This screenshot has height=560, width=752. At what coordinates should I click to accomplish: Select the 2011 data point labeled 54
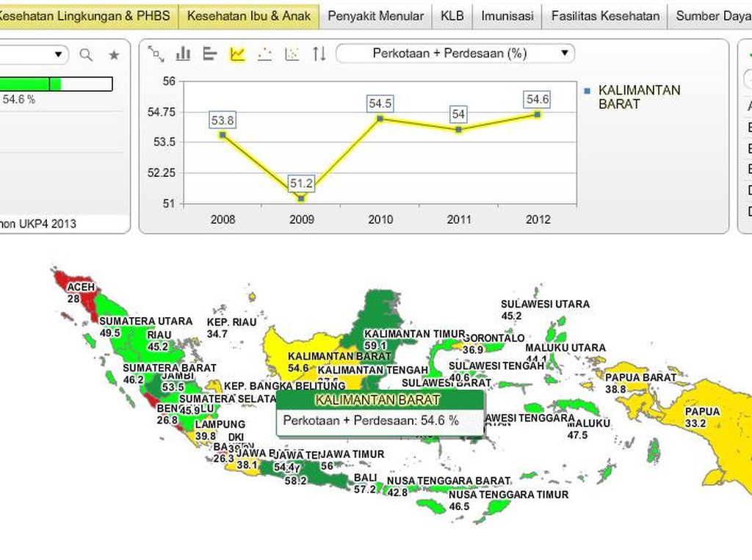coord(459,129)
